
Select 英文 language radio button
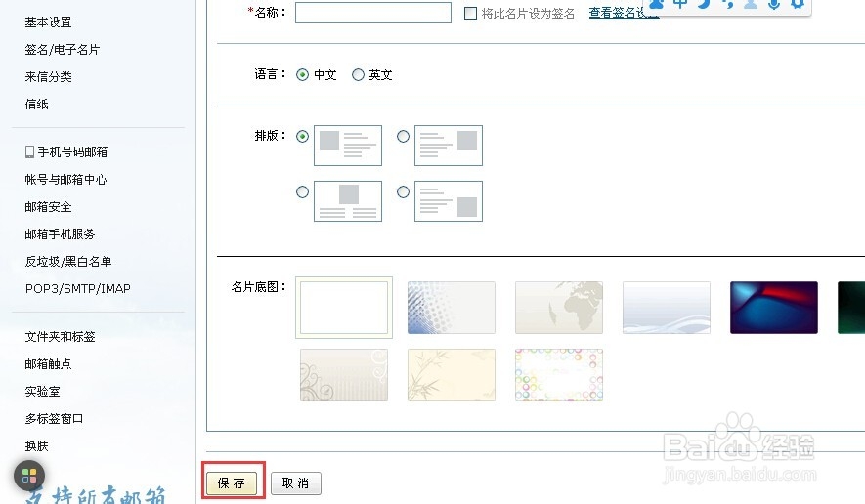coord(358,75)
